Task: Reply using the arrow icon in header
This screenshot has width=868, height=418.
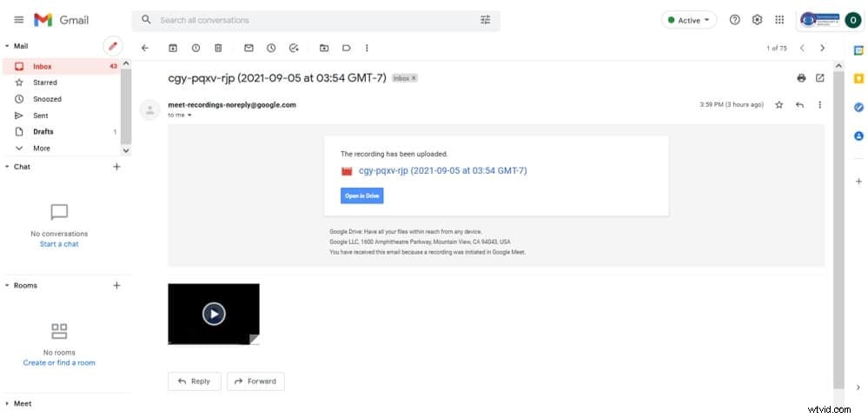Action: [799, 104]
